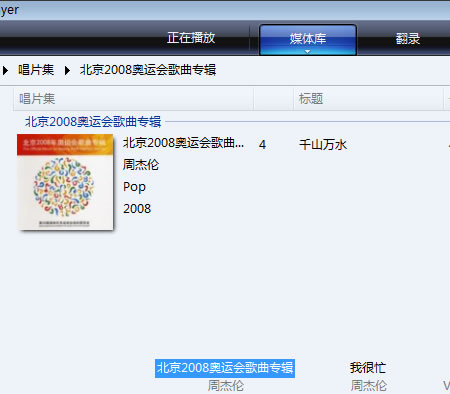Open the 媒体库 tab
Image resolution: width=450 pixels, height=394 pixels.
[x=308, y=39]
